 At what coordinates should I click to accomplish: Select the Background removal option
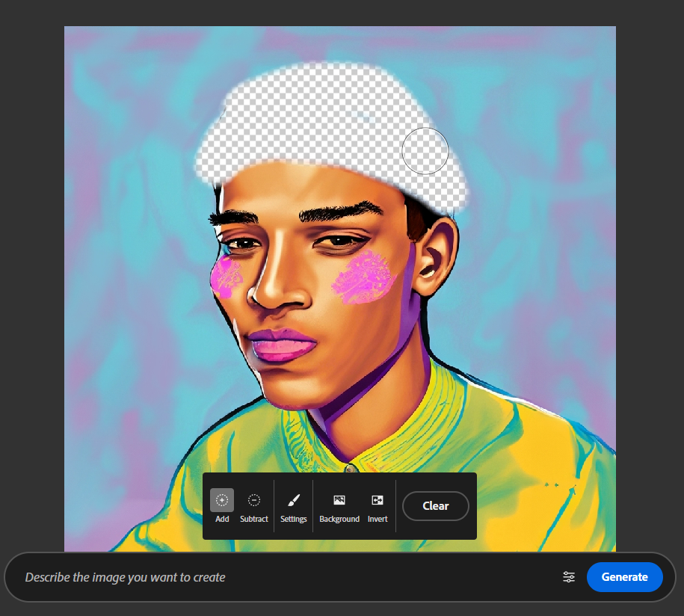(x=339, y=505)
